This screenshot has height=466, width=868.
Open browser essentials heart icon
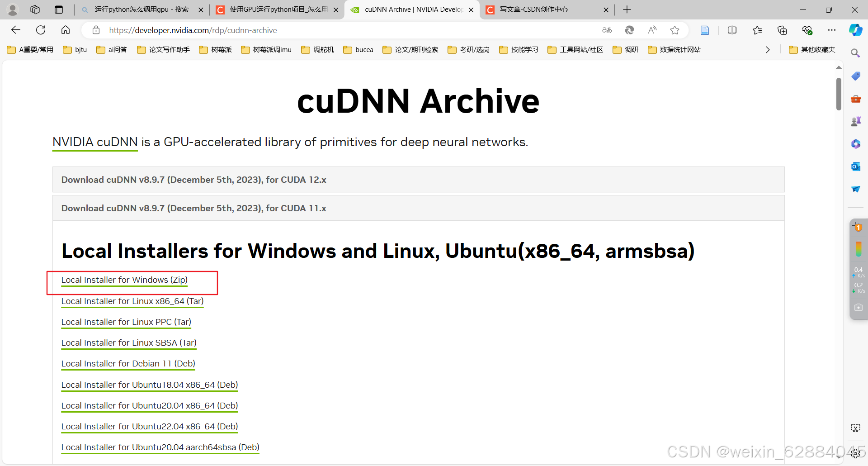click(x=807, y=30)
